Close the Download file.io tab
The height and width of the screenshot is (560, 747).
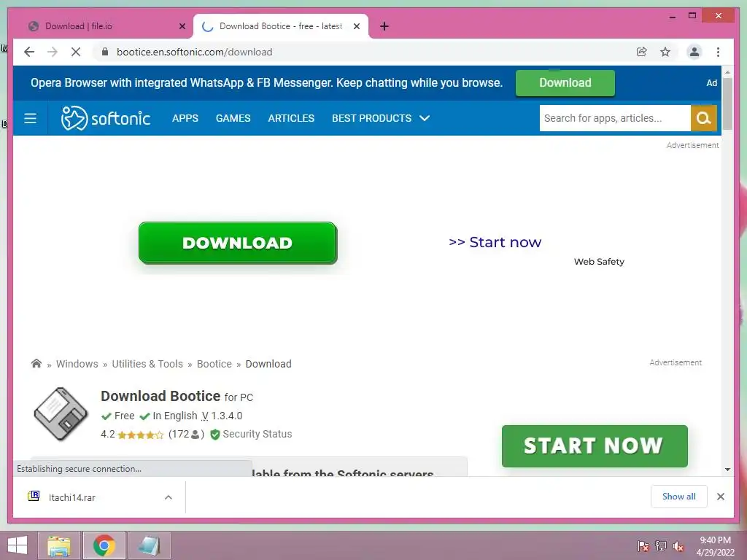[182, 26]
